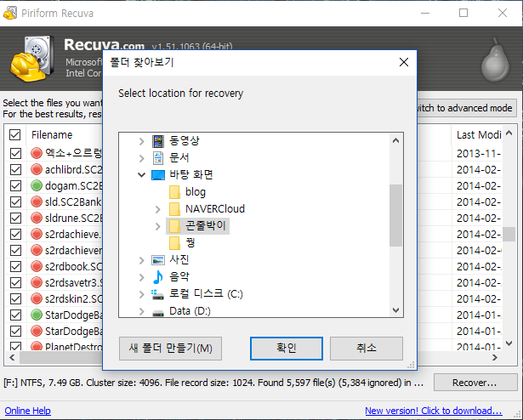Close the 폴더 찾아보기 dialog

tap(404, 62)
